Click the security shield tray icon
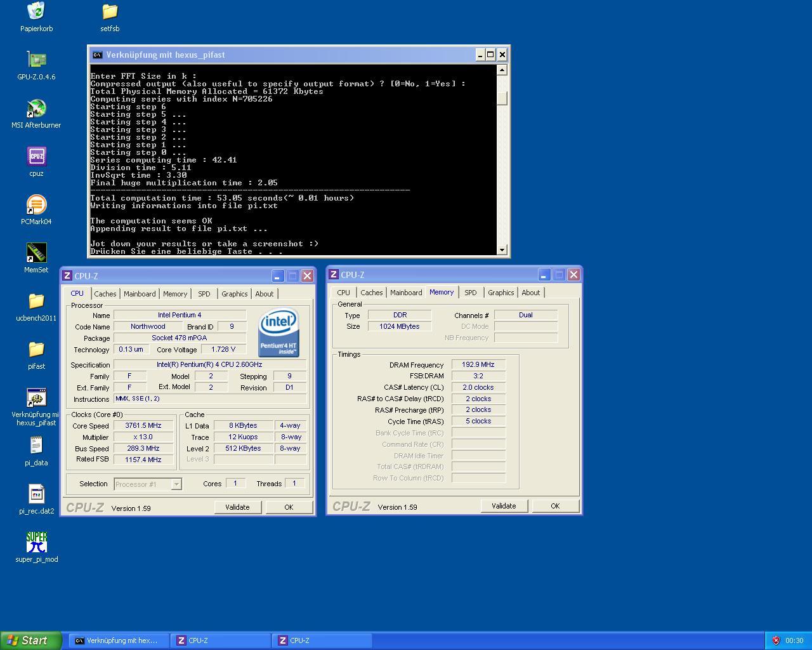Screen dimensions: 812x650 tap(775, 640)
